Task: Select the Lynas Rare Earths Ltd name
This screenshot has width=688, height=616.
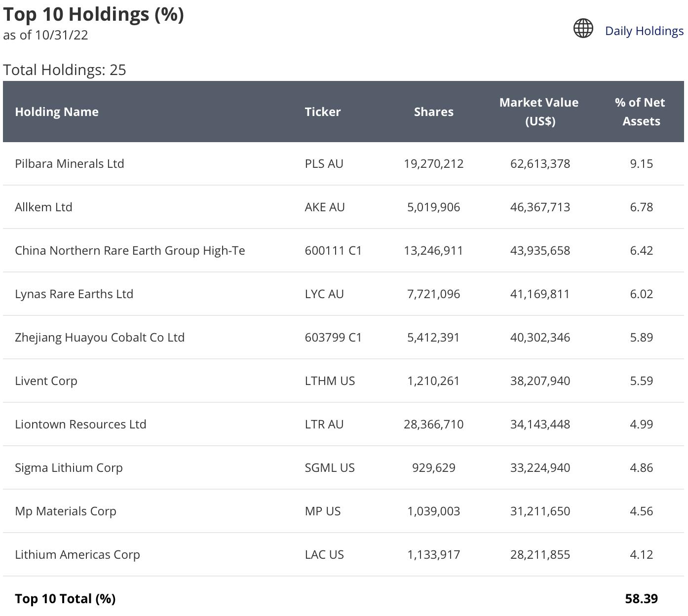Action: (74, 294)
